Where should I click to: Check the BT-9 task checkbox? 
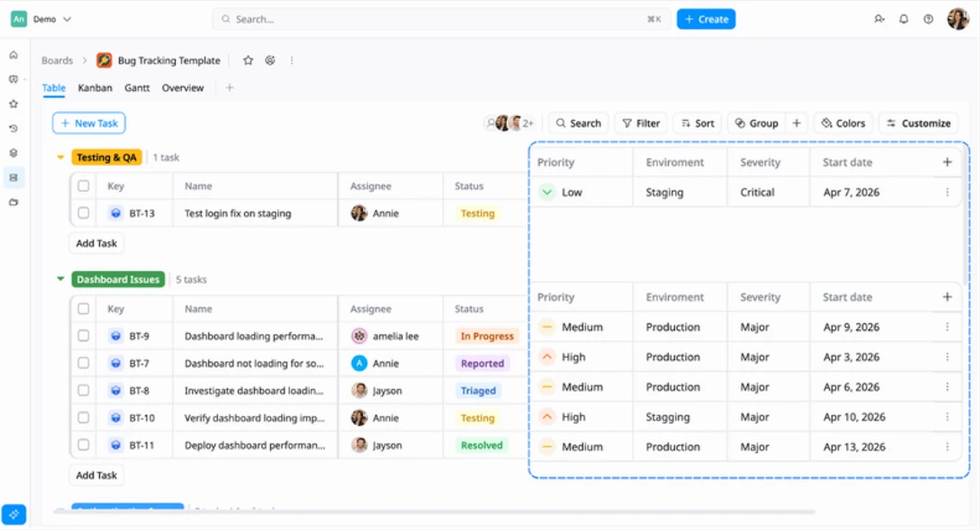[x=83, y=336]
